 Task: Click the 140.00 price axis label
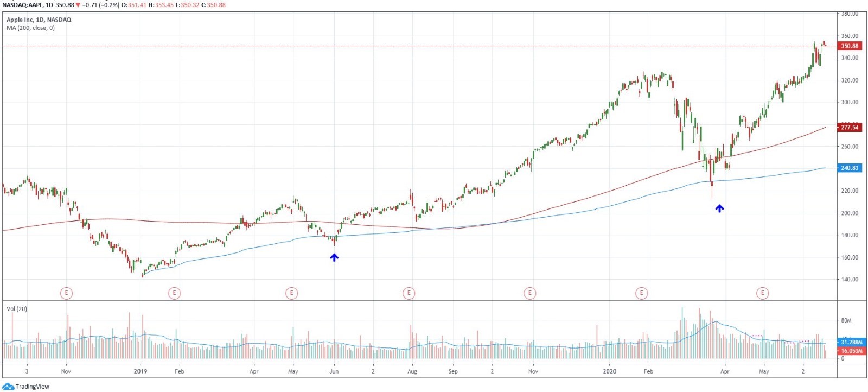click(850, 280)
